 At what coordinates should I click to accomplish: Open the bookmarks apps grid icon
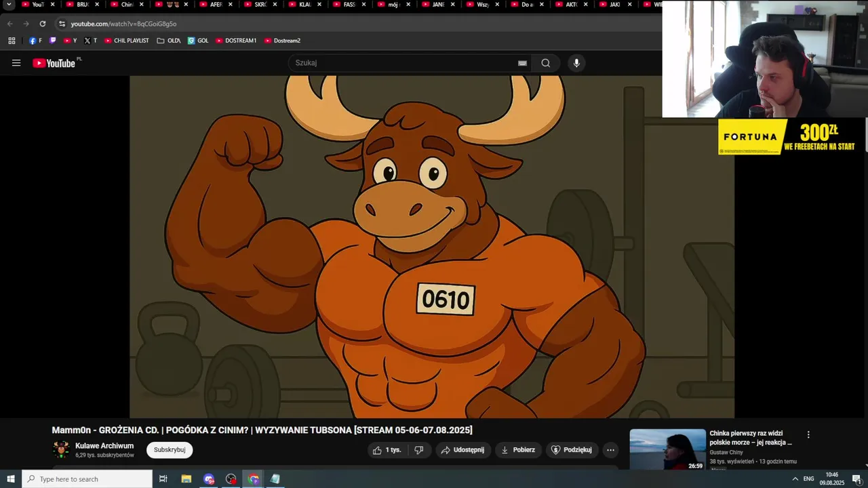tap(12, 41)
